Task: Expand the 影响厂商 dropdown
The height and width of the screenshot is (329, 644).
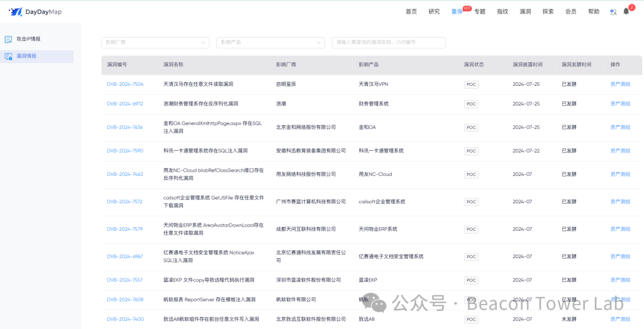Action: pos(155,42)
